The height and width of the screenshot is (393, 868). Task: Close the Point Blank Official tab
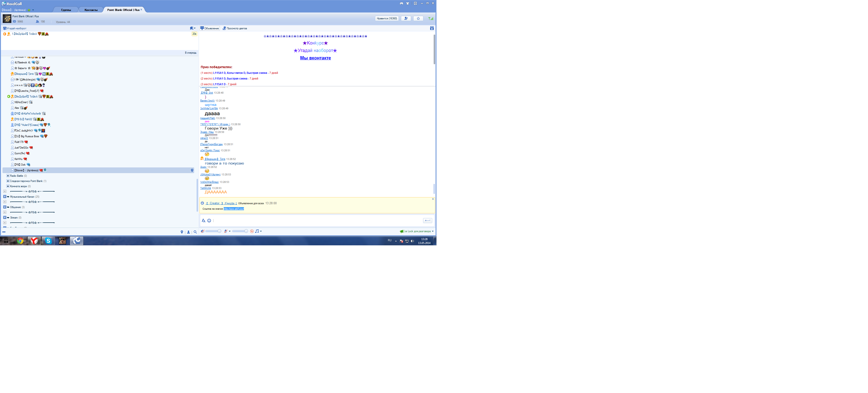141,10
